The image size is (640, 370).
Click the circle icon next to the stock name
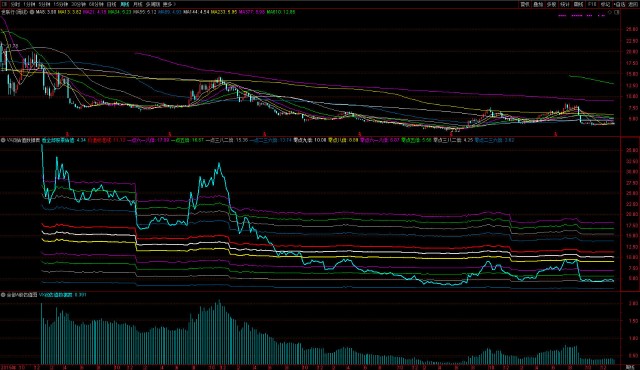(32, 12)
